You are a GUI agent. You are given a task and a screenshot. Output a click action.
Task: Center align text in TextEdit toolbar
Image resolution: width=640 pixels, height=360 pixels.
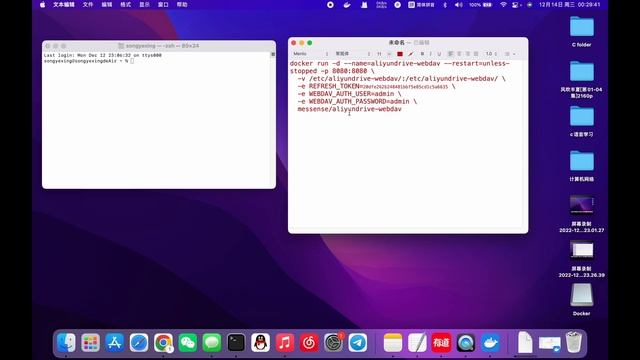(459, 54)
